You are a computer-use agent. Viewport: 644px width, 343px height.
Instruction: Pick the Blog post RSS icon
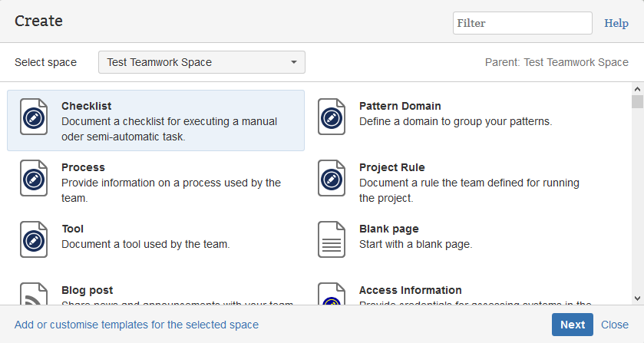coord(33,295)
